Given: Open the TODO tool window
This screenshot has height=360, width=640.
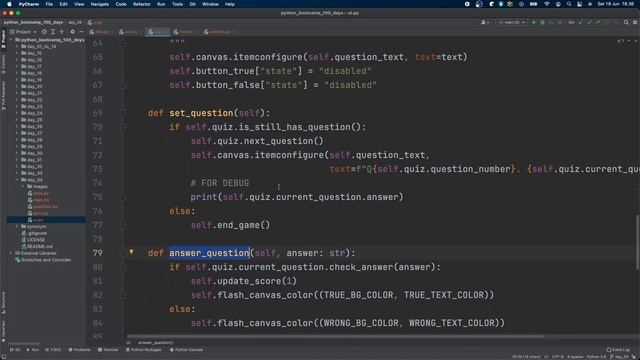Looking at the screenshot, I should tap(53, 350).
